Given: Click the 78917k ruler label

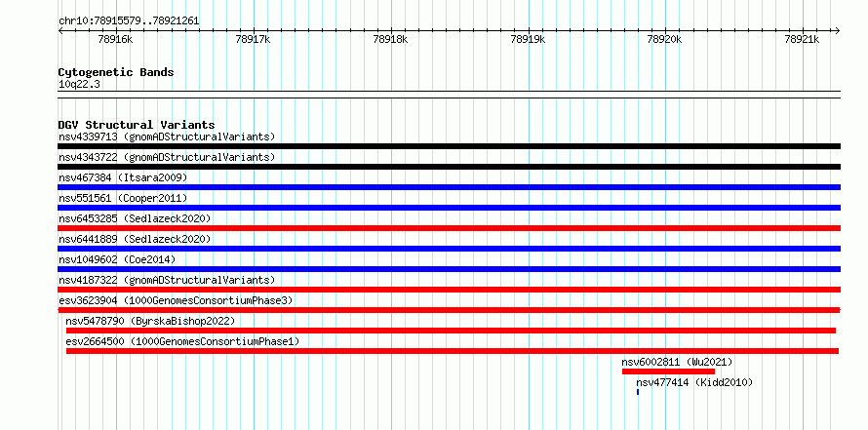Looking at the screenshot, I should [x=253, y=40].
